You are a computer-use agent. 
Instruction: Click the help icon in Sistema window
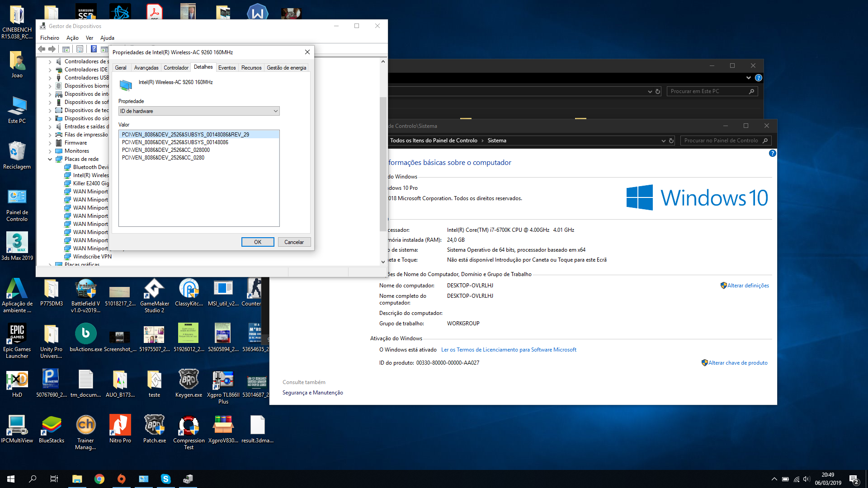coord(773,153)
